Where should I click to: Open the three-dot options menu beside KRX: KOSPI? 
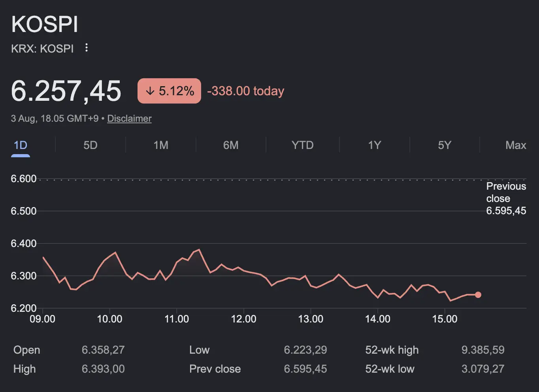pos(87,48)
